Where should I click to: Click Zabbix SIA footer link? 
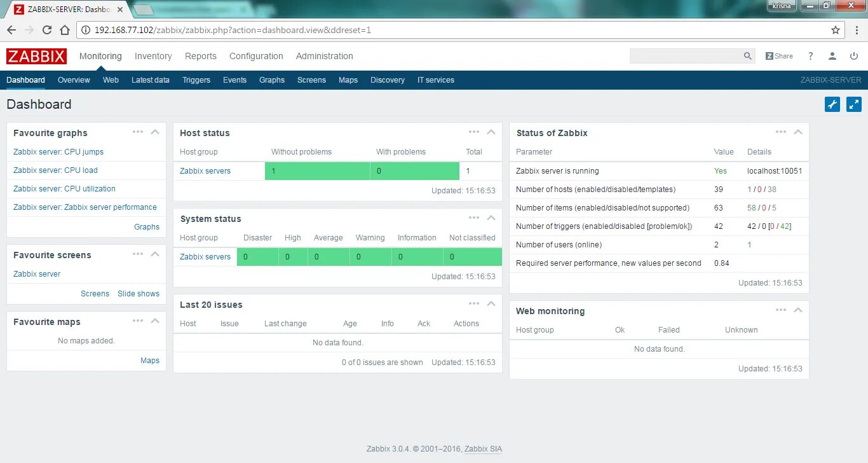pos(483,449)
